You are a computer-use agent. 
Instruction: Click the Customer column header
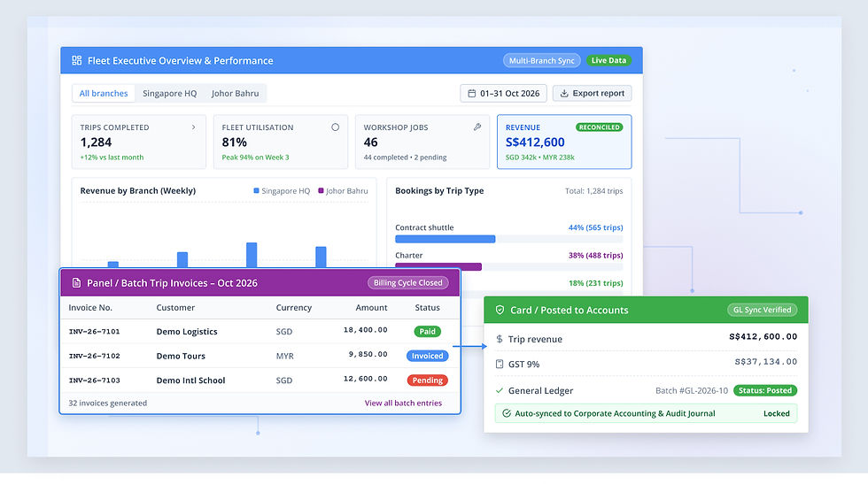pos(175,308)
